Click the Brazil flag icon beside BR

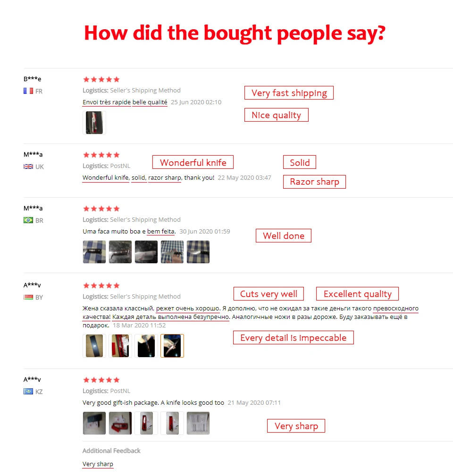coord(28,220)
